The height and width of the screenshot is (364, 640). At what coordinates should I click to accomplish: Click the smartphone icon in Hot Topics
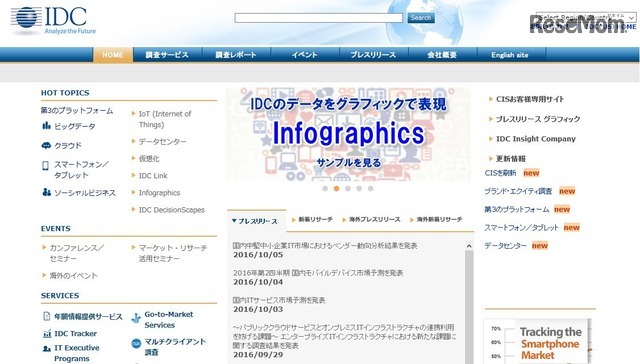coord(45,165)
